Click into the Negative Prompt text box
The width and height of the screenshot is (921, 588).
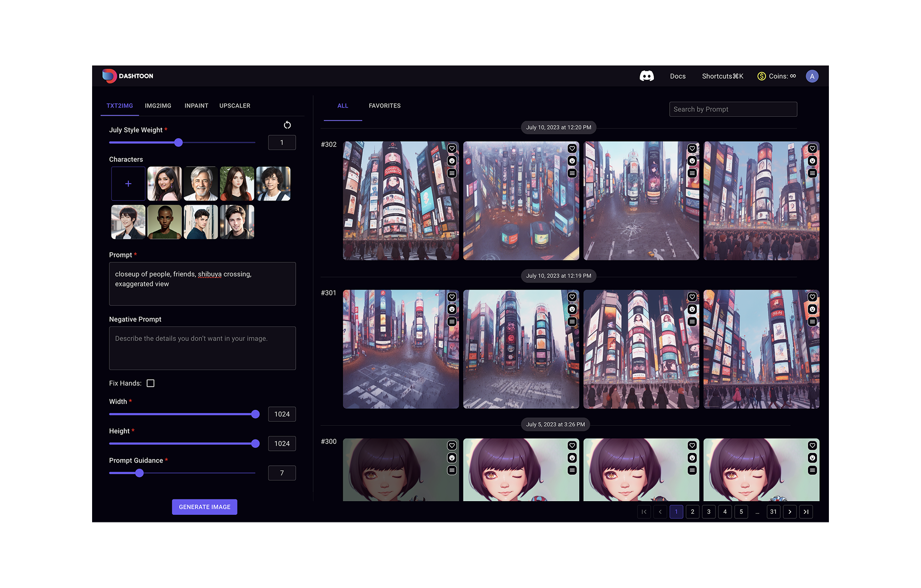pyautogui.click(x=203, y=349)
